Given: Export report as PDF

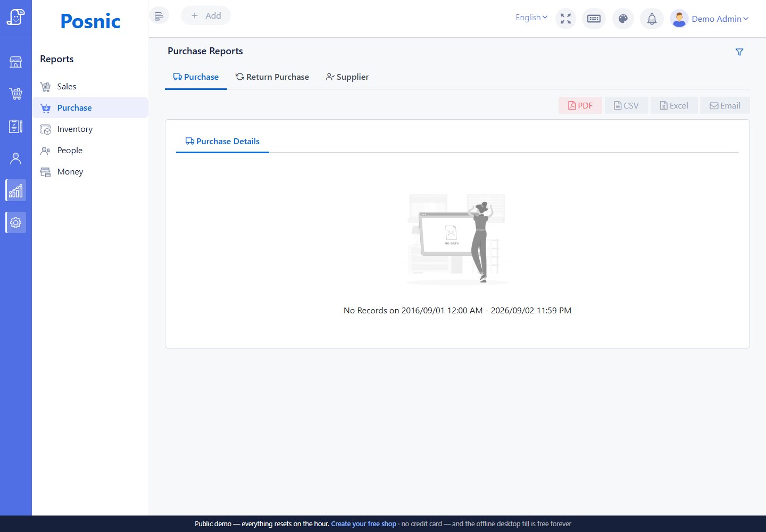Looking at the screenshot, I should click(x=580, y=105).
